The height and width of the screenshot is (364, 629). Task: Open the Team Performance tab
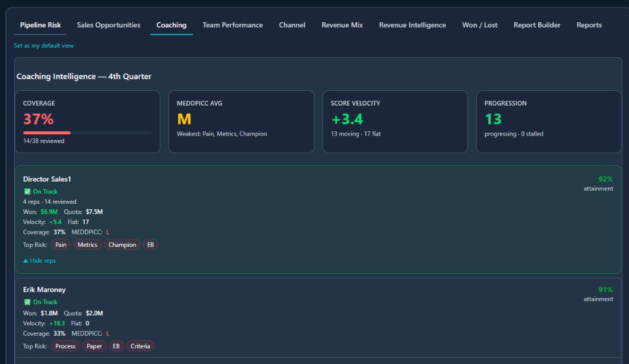(x=233, y=25)
